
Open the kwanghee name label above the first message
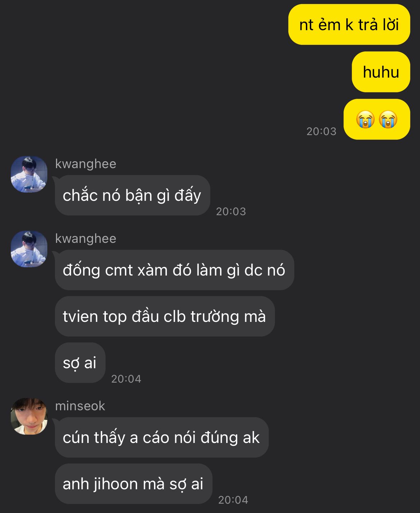(x=86, y=164)
